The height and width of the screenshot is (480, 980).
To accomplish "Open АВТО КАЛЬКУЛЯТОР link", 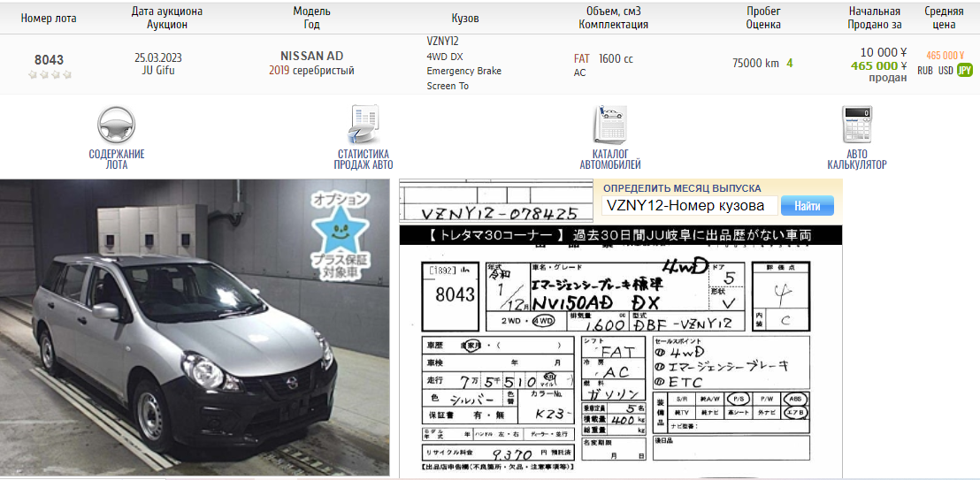I will tap(857, 159).
